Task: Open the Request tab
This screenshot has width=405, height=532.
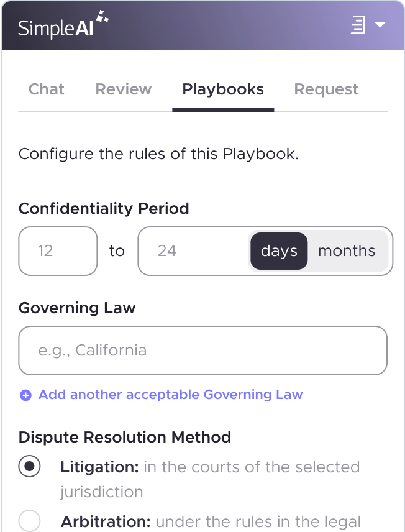Action: pyautogui.click(x=326, y=89)
